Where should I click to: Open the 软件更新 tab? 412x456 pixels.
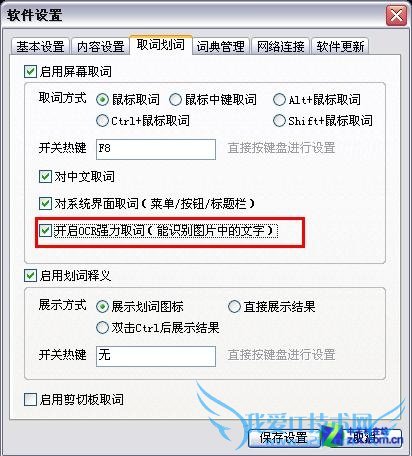point(340,46)
